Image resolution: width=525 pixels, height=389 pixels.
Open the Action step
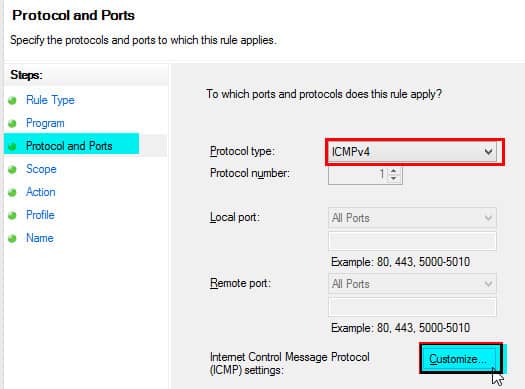point(41,192)
